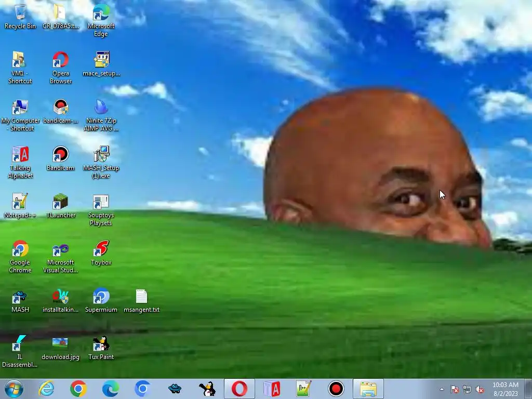Image resolution: width=532 pixels, height=399 pixels.
Task: Select the Souptoys Playsets shortcut
Action: pyautogui.click(x=101, y=209)
